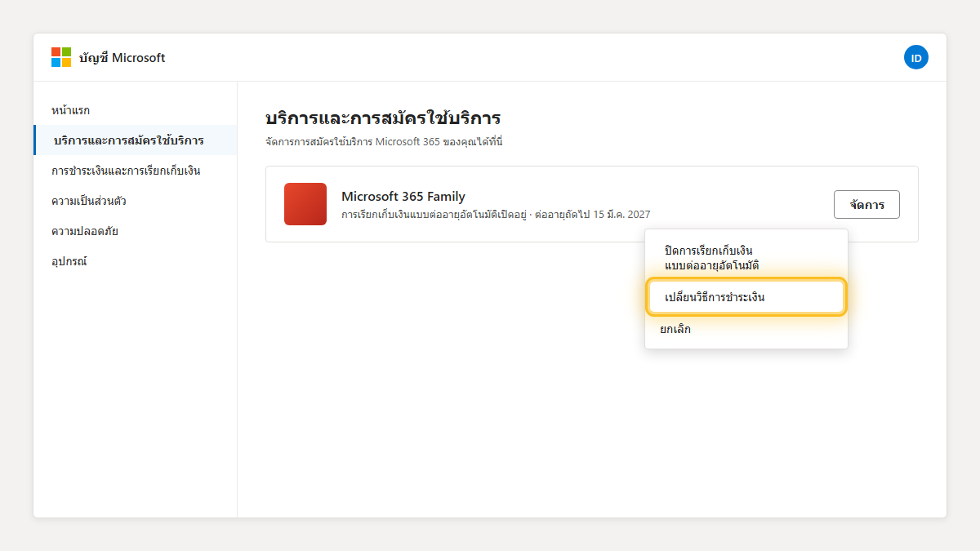
Task: Click the Microsoft 365 Family product icon
Action: point(305,204)
